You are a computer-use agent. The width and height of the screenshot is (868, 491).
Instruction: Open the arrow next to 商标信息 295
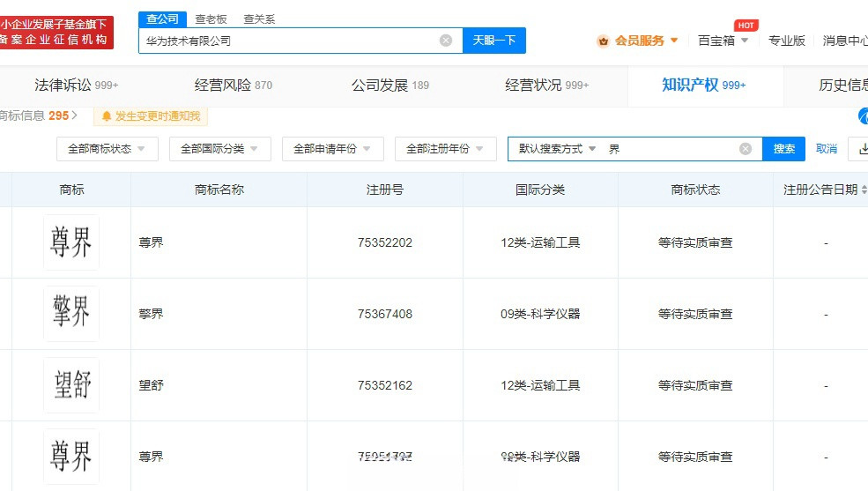[75, 115]
